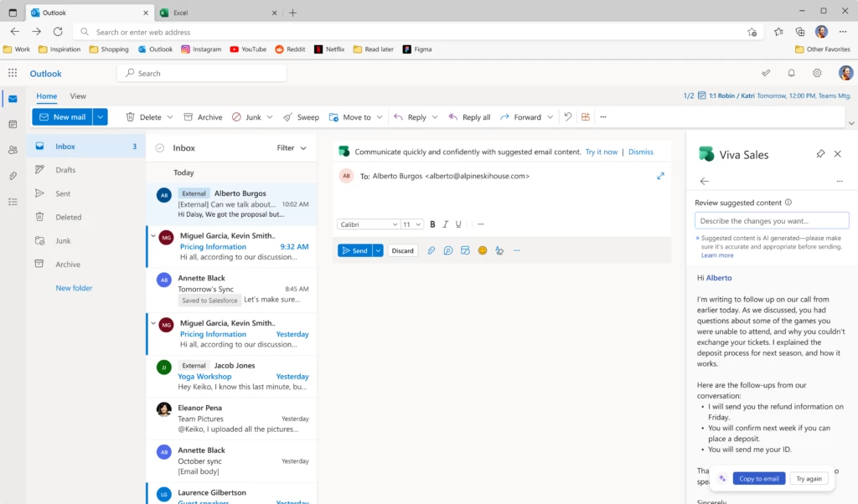Image resolution: width=858 pixels, height=504 pixels.
Task: Switch to the View tab
Action: (77, 95)
